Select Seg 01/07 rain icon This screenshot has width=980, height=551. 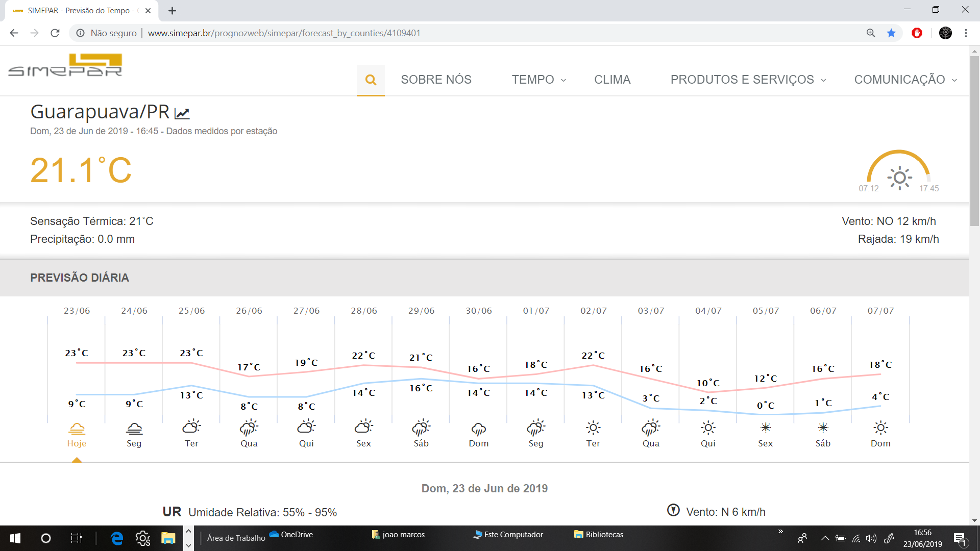[536, 428]
